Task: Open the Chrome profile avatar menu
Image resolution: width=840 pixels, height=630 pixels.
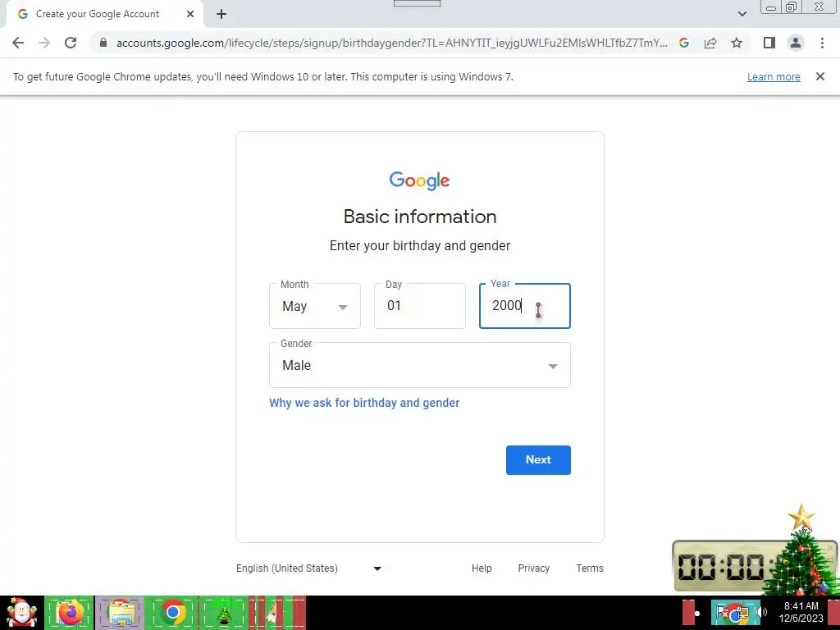Action: pyautogui.click(x=796, y=43)
